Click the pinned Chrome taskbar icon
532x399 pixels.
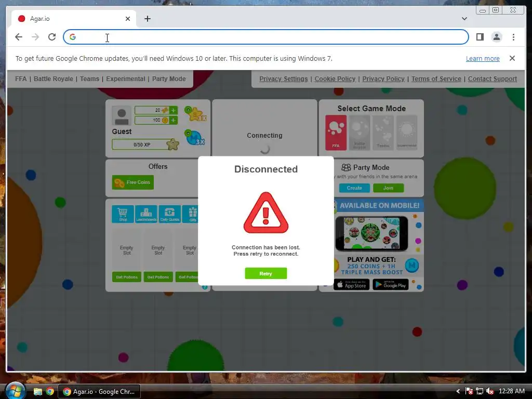[50, 392]
